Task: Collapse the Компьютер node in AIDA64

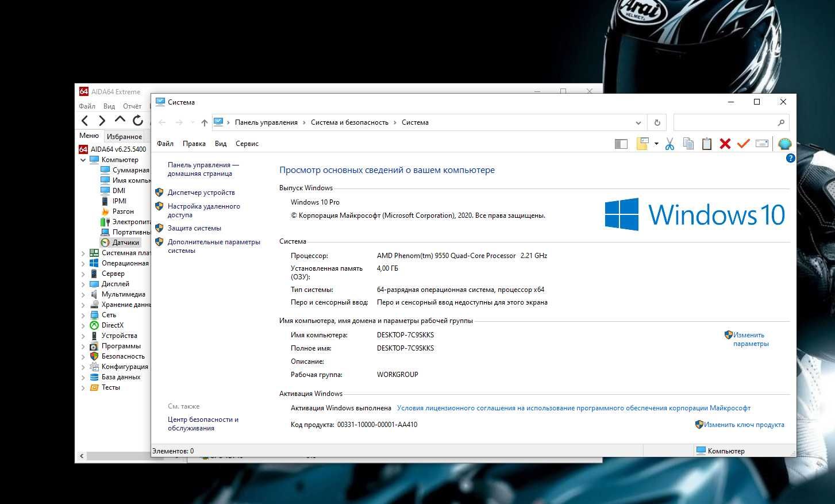Action: [x=83, y=160]
